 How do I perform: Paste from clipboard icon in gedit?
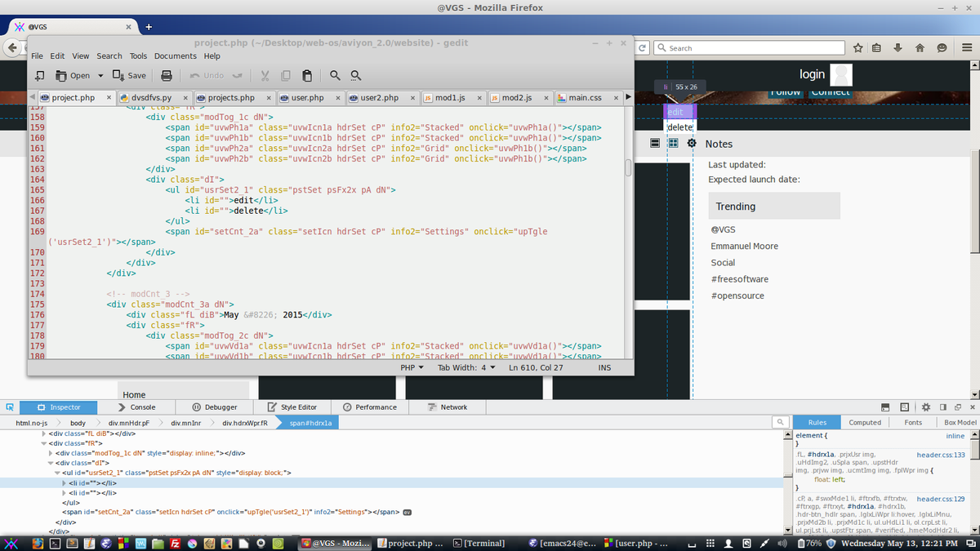307,75
